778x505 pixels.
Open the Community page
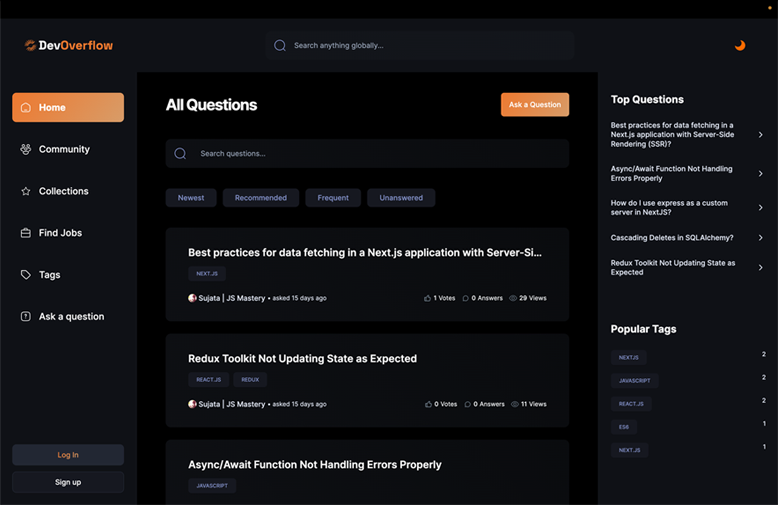pos(64,149)
